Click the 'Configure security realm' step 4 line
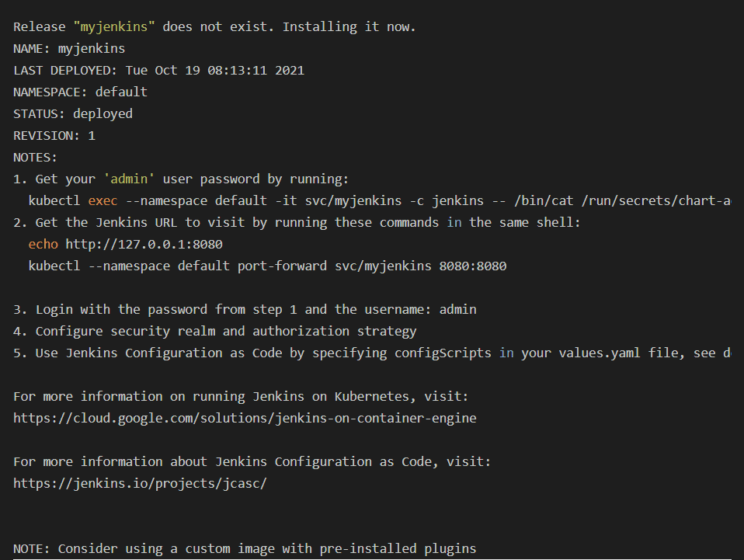Screen dimensions: 744x560 tap(215, 332)
